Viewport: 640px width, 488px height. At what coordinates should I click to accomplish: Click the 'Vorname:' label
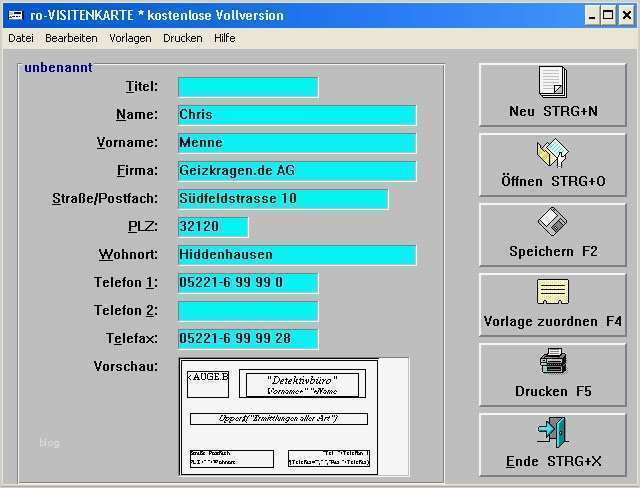coord(127,142)
